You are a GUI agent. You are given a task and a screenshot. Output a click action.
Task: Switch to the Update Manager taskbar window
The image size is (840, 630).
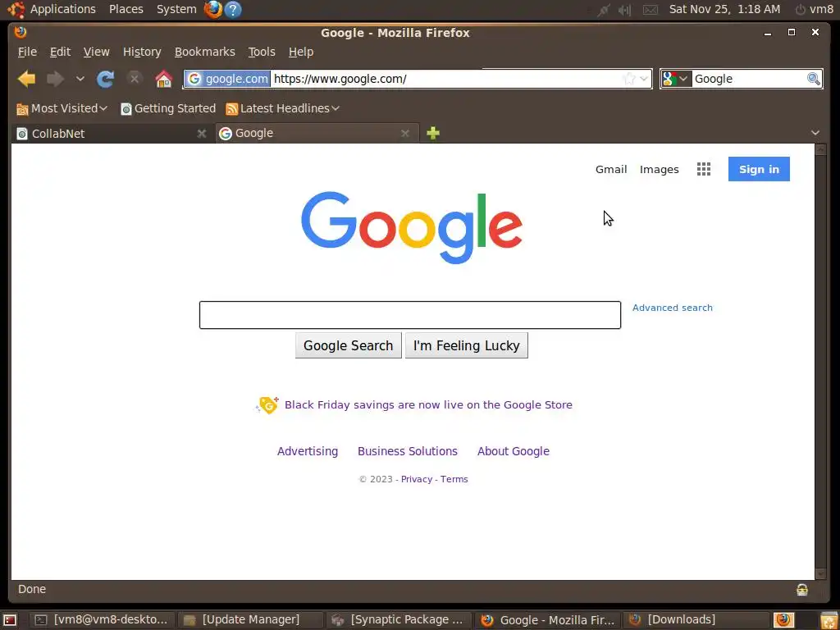coord(249,620)
